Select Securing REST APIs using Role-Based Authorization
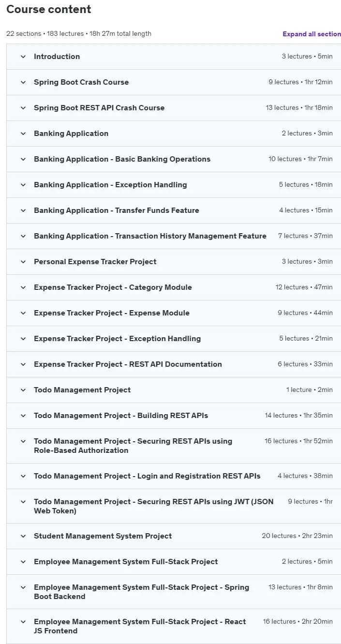The width and height of the screenshot is (341, 644). click(x=133, y=446)
